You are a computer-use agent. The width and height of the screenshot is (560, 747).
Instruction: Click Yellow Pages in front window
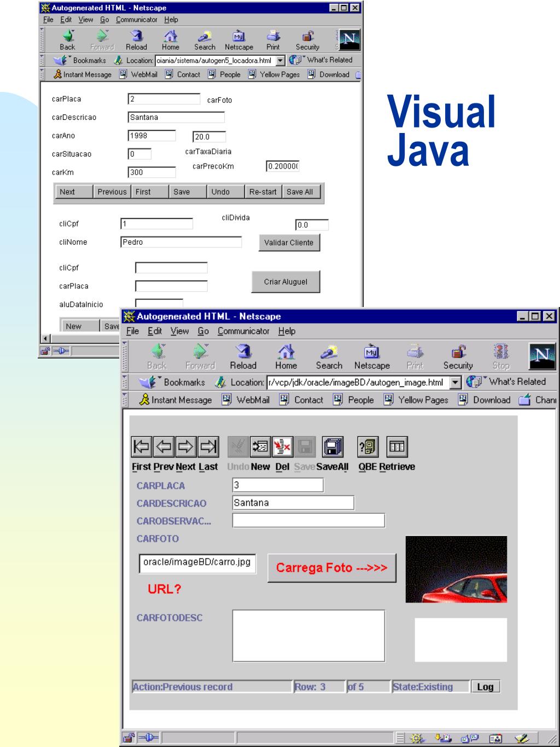click(x=417, y=400)
